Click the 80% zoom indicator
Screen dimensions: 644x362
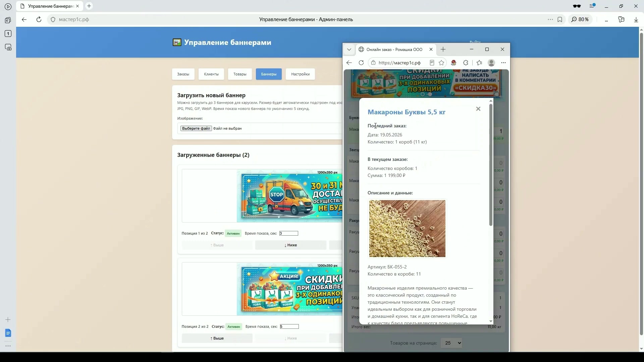580,19
